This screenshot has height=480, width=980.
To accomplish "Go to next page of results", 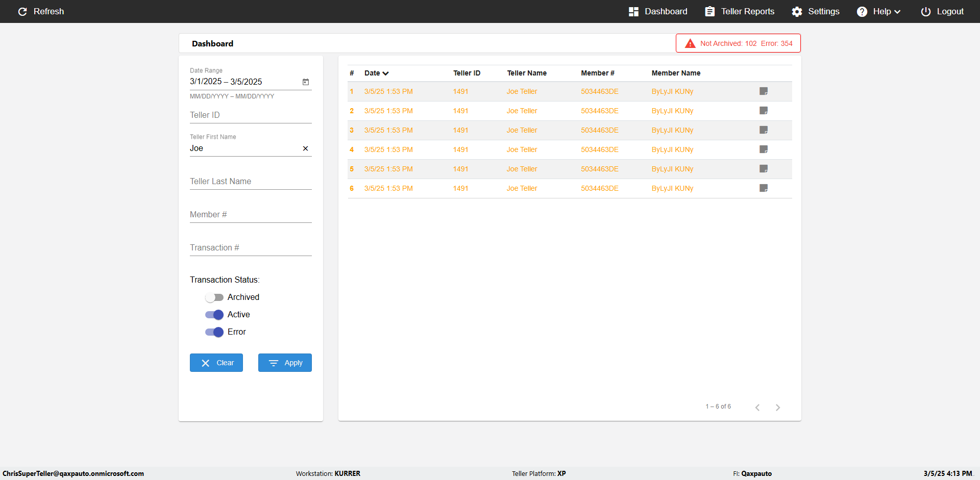I will point(778,407).
